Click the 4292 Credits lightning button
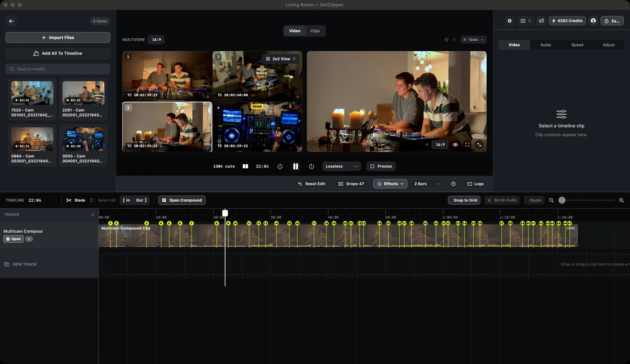Viewport: 630px width, 364px height. point(567,21)
